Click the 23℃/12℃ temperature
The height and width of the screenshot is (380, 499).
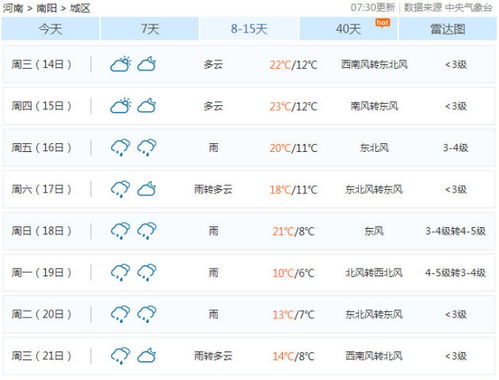click(293, 106)
